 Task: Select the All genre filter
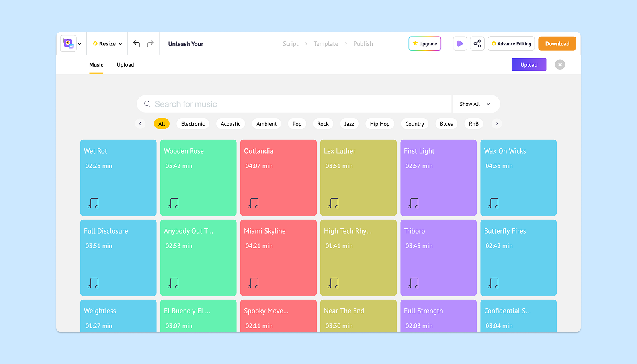[162, 124]
